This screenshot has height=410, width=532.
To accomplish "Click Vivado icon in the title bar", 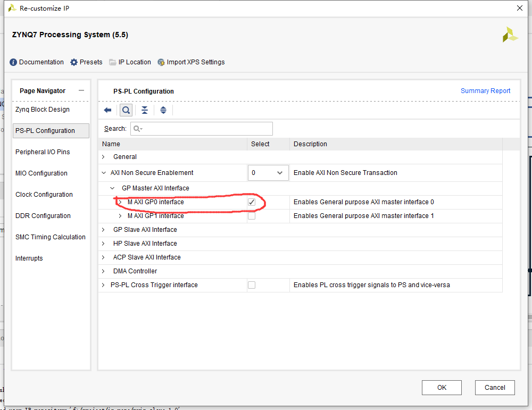I will pos(12,8).
